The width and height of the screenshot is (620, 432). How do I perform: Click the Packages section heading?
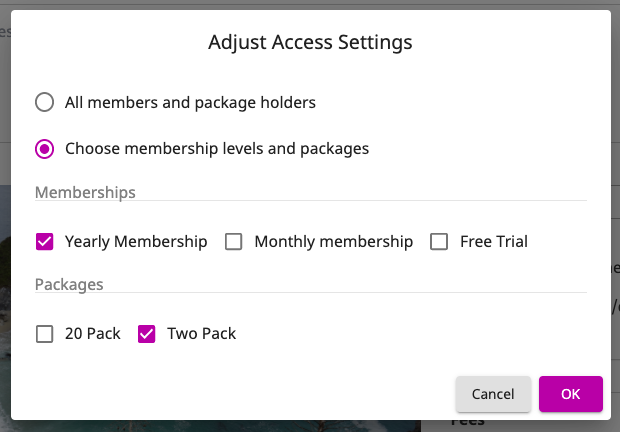pos(69,285)
